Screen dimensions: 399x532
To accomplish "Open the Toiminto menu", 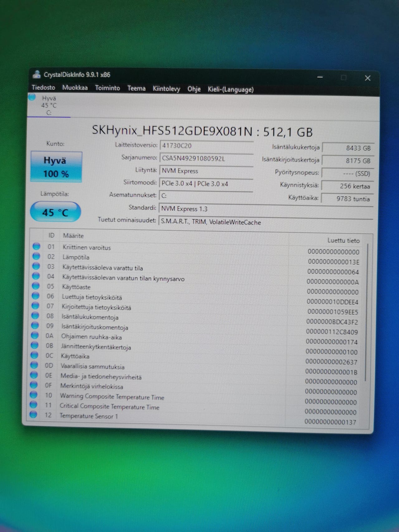I will pyautogui.click(x=107, y=88).
